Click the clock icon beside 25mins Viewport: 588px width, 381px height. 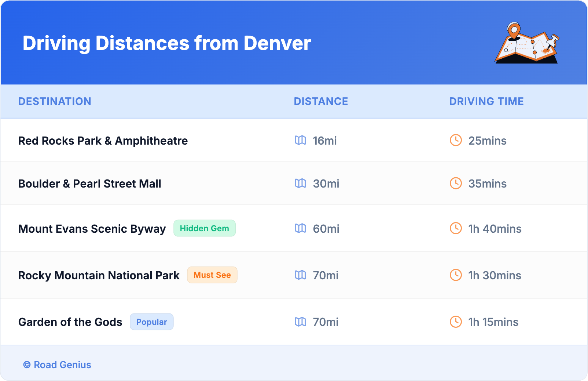[456, 140]
